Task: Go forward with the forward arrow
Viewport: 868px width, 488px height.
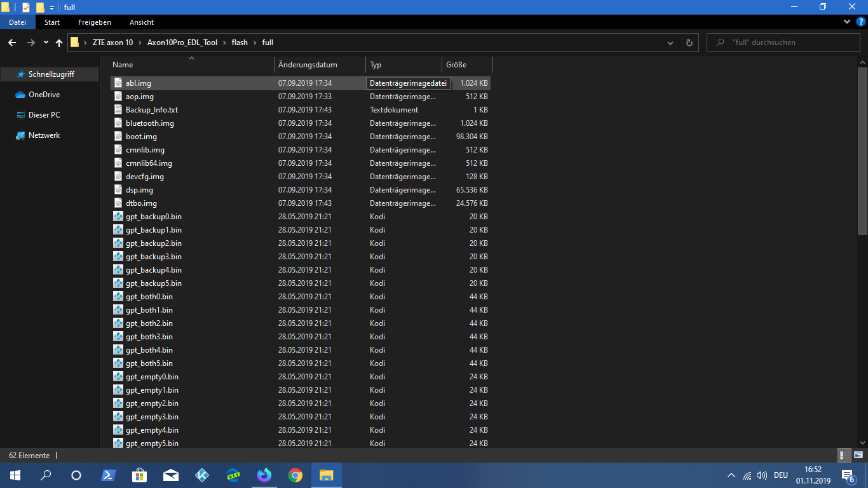Action: tap(31, 43)
